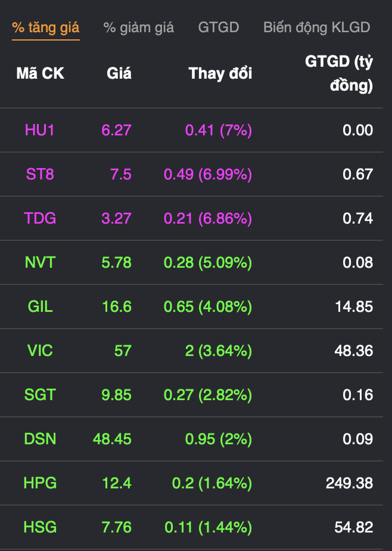Viewport: 392px width, 551px height.
Task: Click the 'Mã CK' column header
Action: [40, 73]
